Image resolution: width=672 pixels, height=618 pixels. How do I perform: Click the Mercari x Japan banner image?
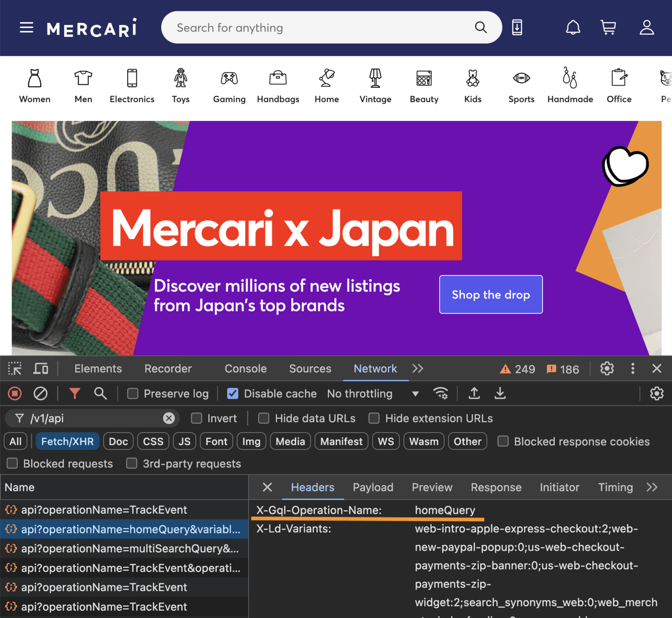click(x=336, y=238)
